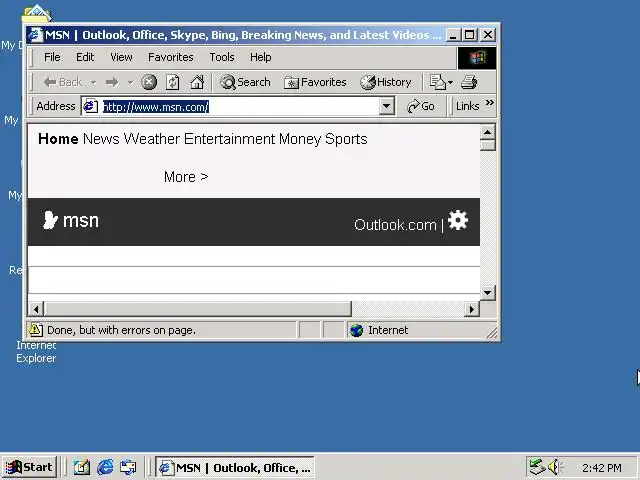Viewport: 640px width, 480px height.
Task: Click the msn butterfly logo
Action: [x=71, y=220]
